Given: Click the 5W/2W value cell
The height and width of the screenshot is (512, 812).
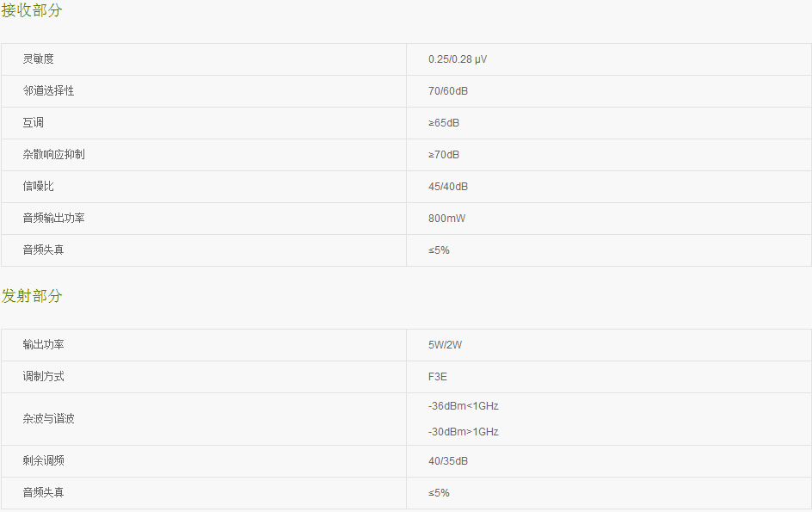Looking at the screenshot, I should click(609, 345).
